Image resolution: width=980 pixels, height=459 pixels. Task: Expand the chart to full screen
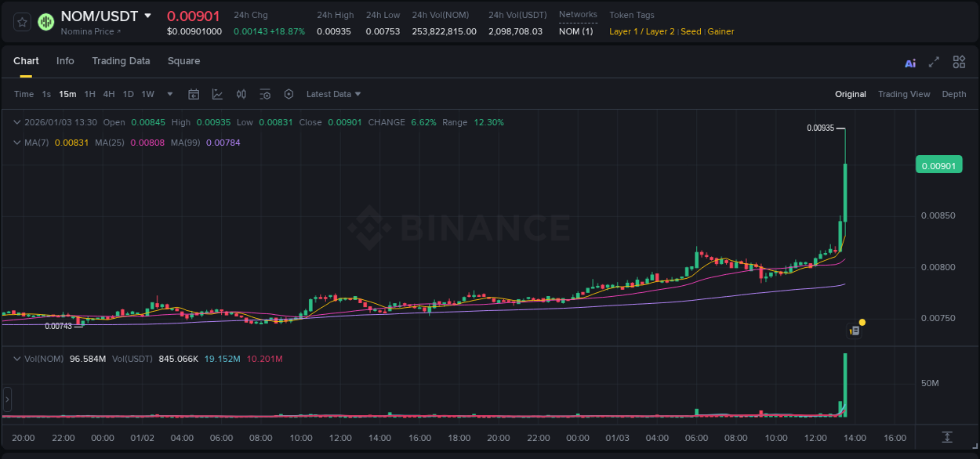pos(932,62)
